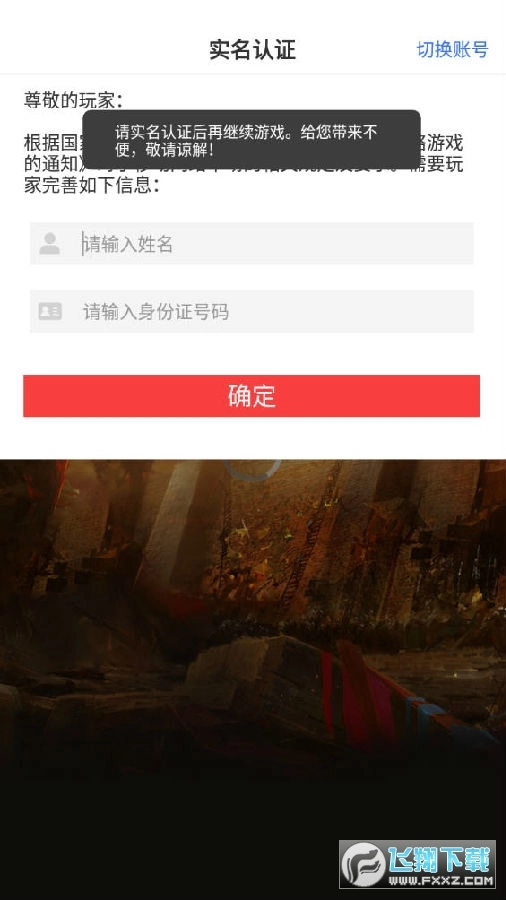506x900 pixels.
Task: Focus the 请输入姓名 name field
Action: click(x=252, y=243)
